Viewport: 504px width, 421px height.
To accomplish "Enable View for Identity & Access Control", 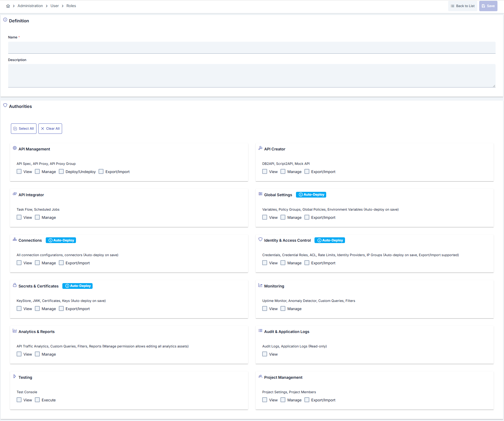I will pos(265,263).
